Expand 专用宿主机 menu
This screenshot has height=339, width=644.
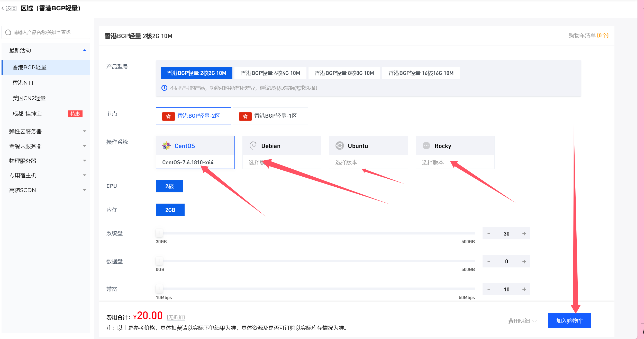point(46,176)
